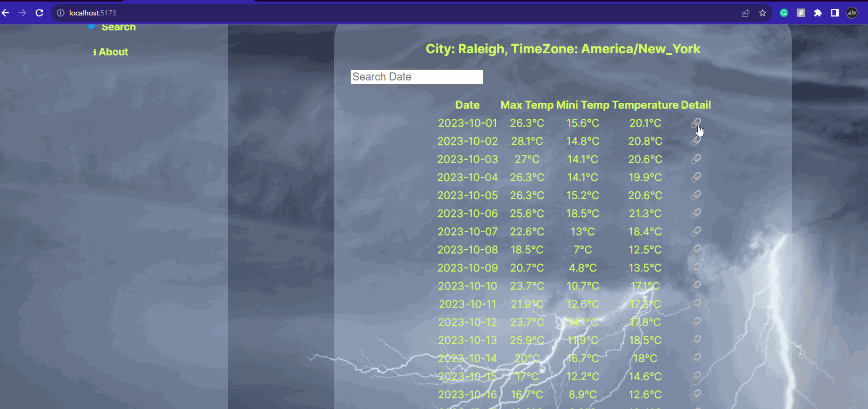Go back to the previous page

pos(6,13)
